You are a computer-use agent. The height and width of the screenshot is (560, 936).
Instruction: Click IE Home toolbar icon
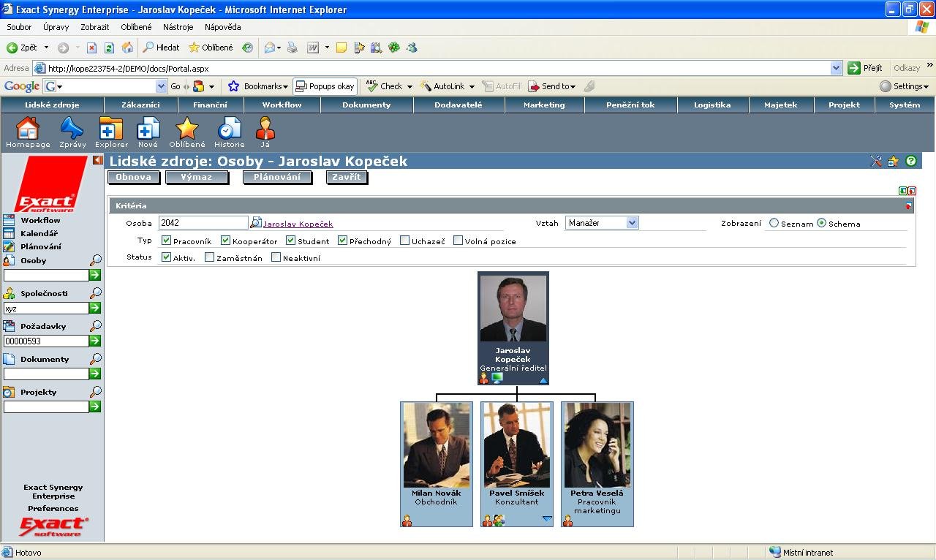127,48
